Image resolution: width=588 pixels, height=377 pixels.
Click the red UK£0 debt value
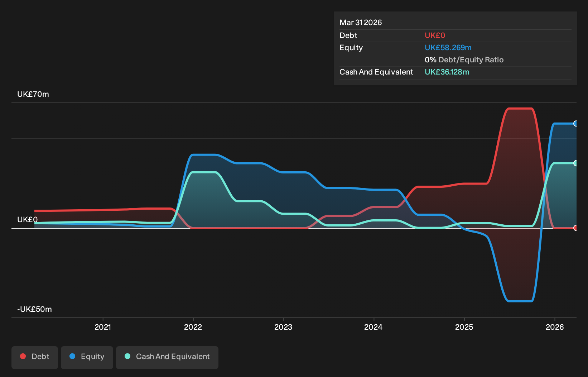pyautogui.click(x=435, y=35)
